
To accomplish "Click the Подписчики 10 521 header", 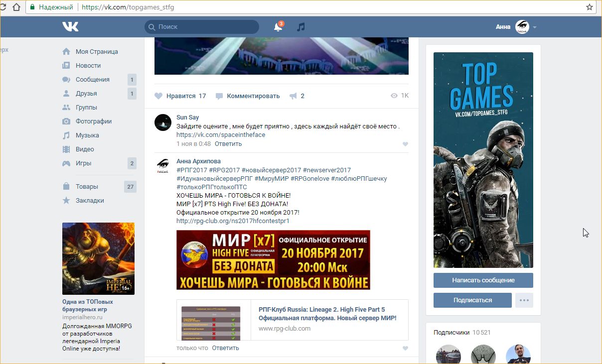I will pos(462,332).
